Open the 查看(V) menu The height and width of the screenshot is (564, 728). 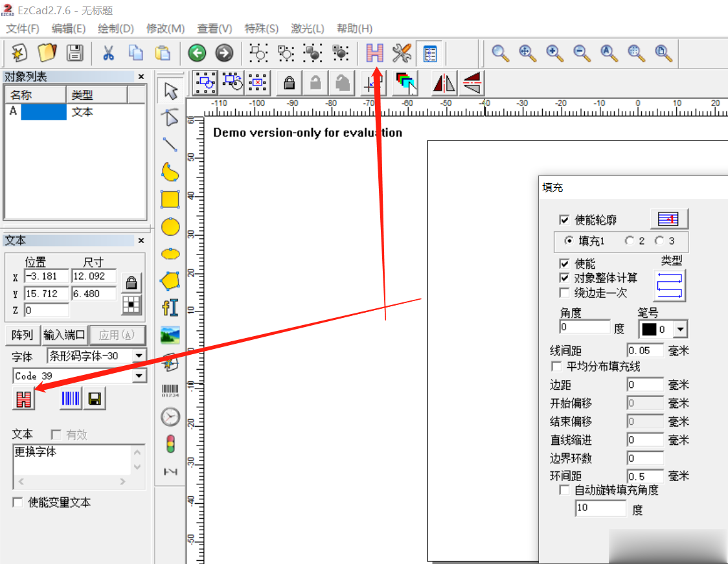click(x=214, y=28)
